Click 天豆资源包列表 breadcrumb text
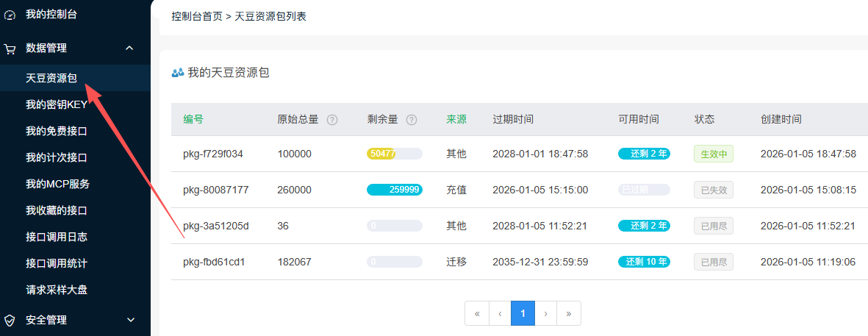The width and height of the screenshot is (868, 336). [270, 17]
